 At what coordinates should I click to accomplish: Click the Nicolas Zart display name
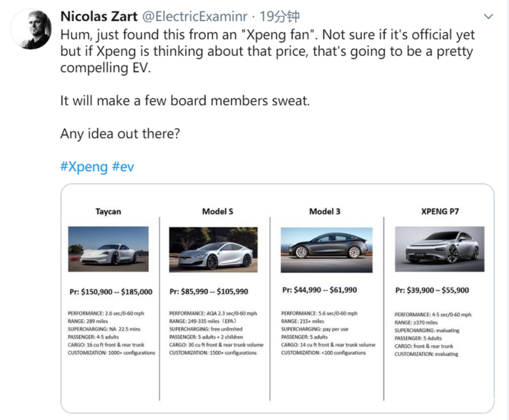[99, 17]
